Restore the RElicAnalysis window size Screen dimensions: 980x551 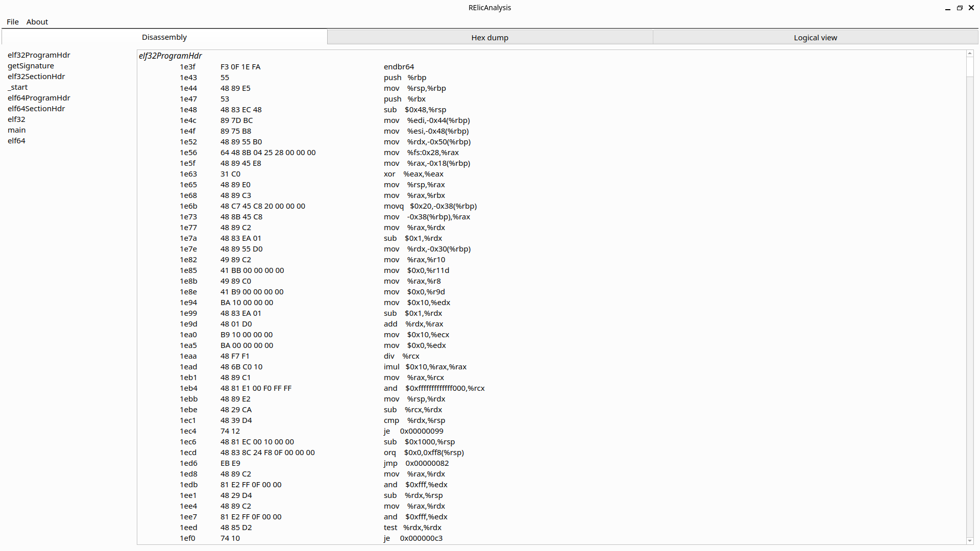point(960,8)
